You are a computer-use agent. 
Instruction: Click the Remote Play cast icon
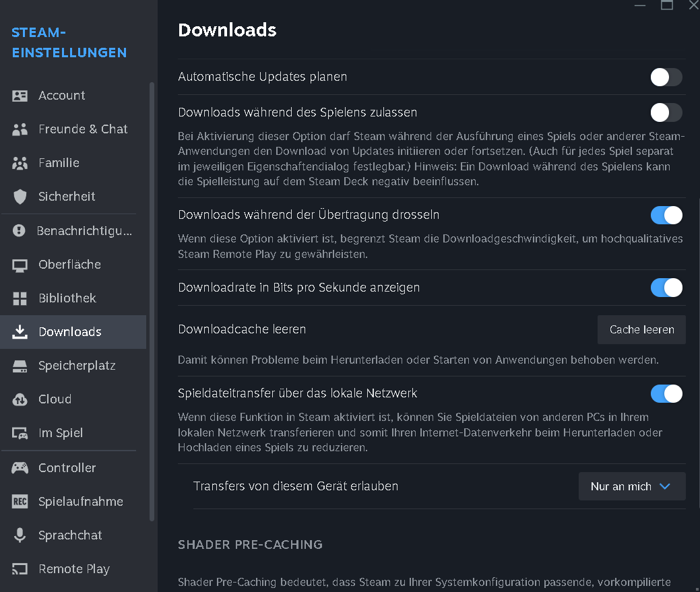(x=20, y=569)
